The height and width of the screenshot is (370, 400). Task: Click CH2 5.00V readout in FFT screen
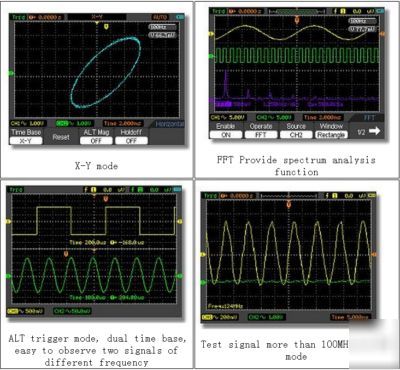(274, 118)
